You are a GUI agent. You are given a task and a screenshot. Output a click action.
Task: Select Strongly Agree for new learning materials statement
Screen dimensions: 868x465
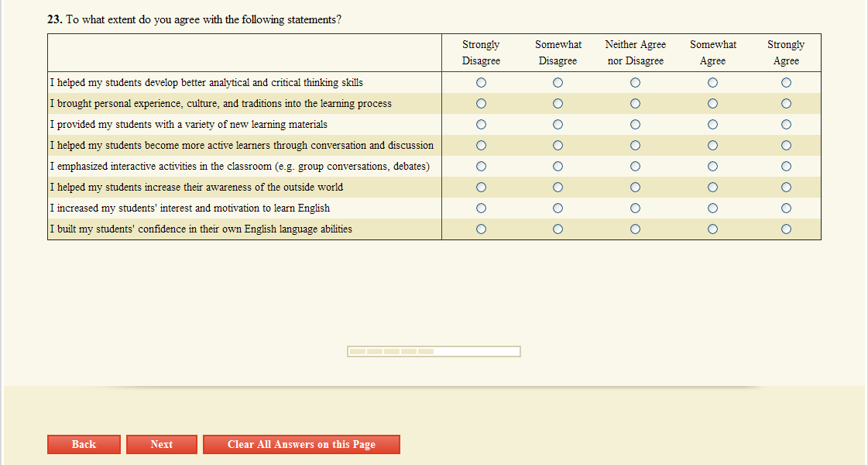[x=786, y=124]
